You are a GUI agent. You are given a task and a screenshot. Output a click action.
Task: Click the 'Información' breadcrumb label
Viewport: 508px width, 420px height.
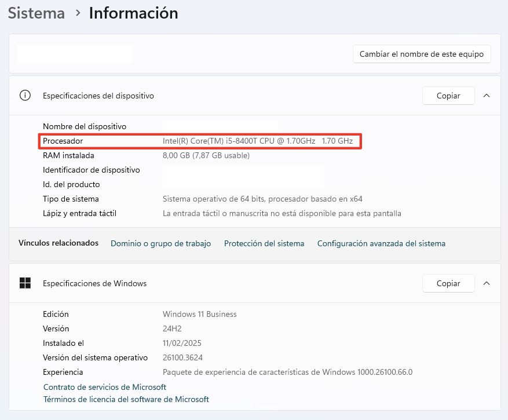(x=133, y=13)
